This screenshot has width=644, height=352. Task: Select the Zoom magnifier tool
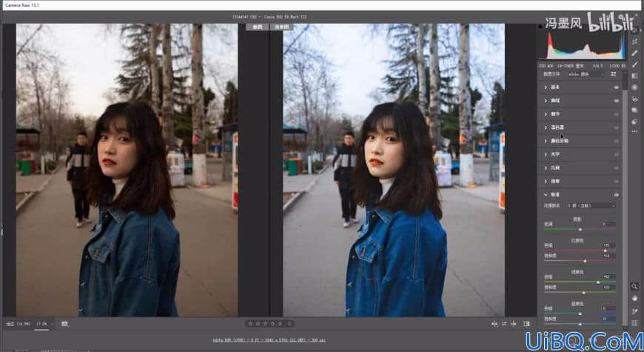tap(634, 286)
